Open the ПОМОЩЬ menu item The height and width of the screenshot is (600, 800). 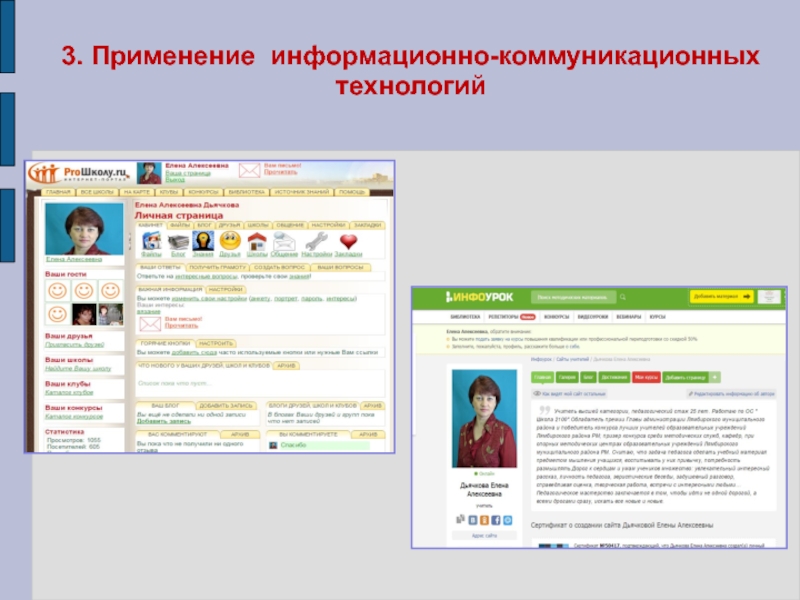pos(352,192)
